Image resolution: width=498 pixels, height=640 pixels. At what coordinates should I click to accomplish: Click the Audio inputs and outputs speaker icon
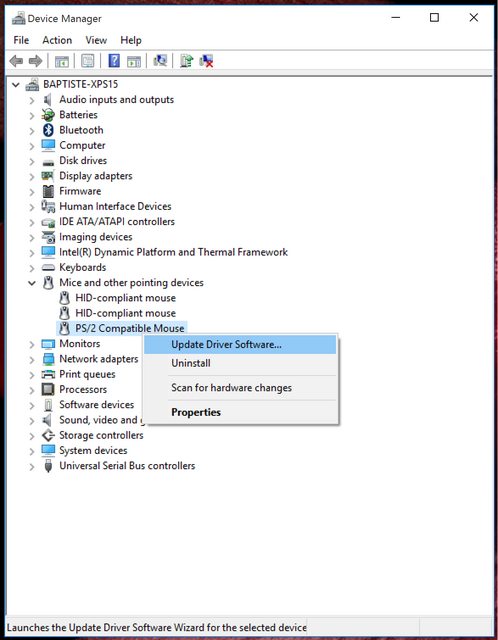[48, 100]
